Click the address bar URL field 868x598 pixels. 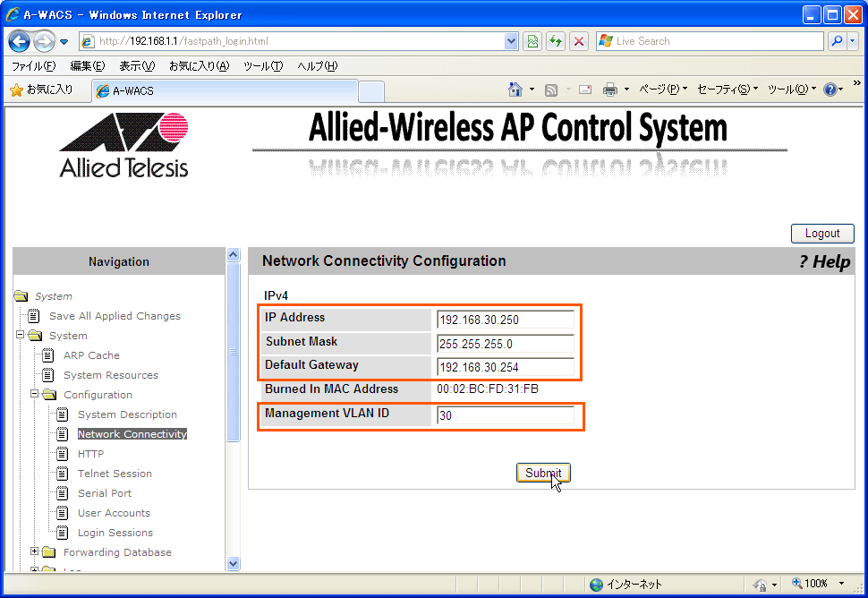(x=293, y=41)
